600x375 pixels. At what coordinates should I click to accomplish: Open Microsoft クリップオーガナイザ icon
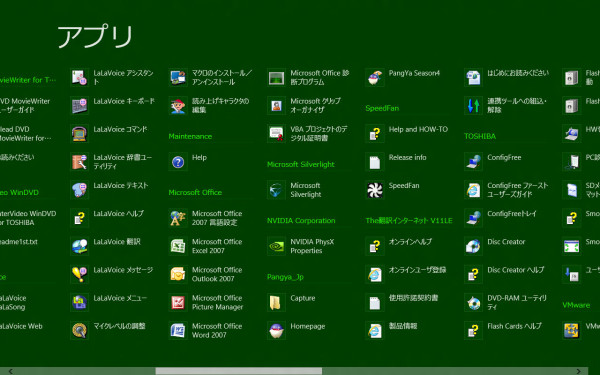[276, 106]
